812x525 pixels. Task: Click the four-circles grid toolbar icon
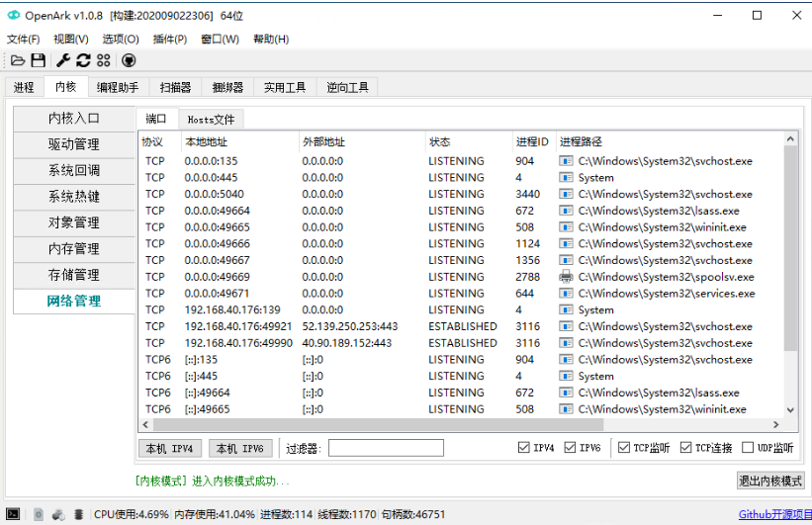pyautogui.click(x=104, y=60)
